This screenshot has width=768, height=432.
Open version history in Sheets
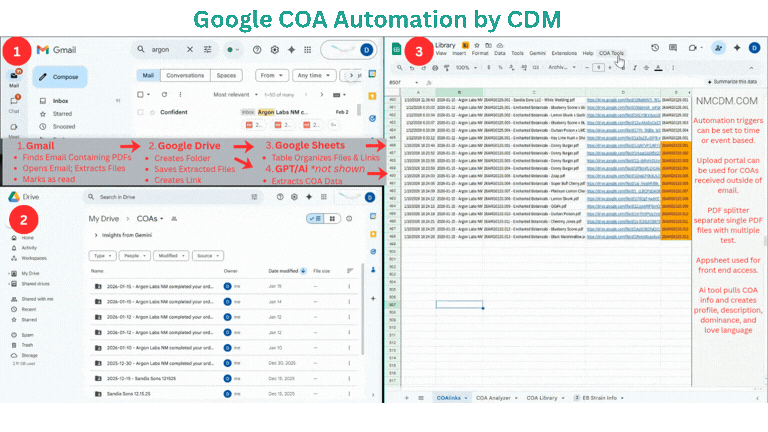coord(655,48)
